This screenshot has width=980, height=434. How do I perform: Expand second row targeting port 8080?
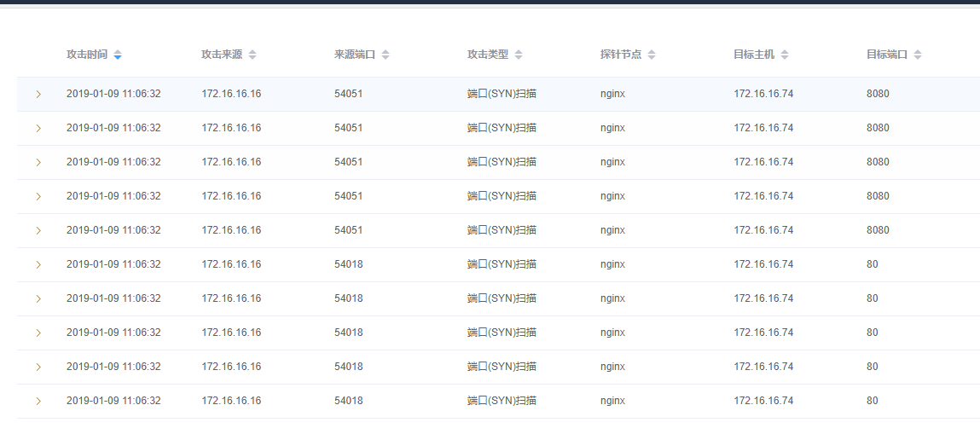38,128
